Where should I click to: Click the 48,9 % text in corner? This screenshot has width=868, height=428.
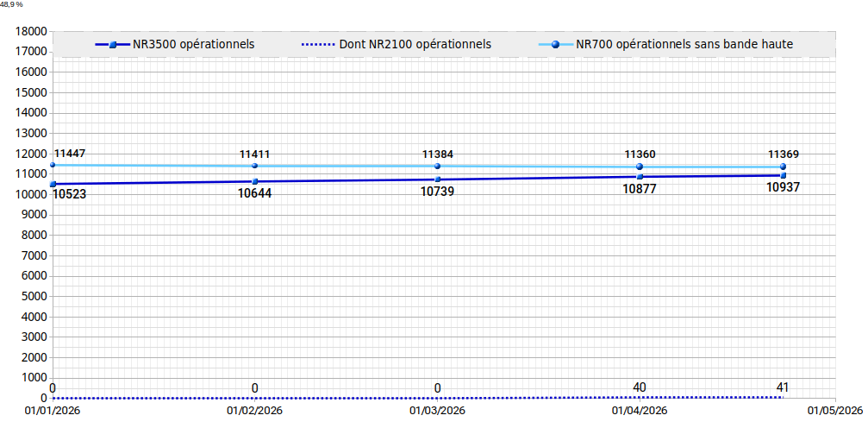[x=12, y=4]
